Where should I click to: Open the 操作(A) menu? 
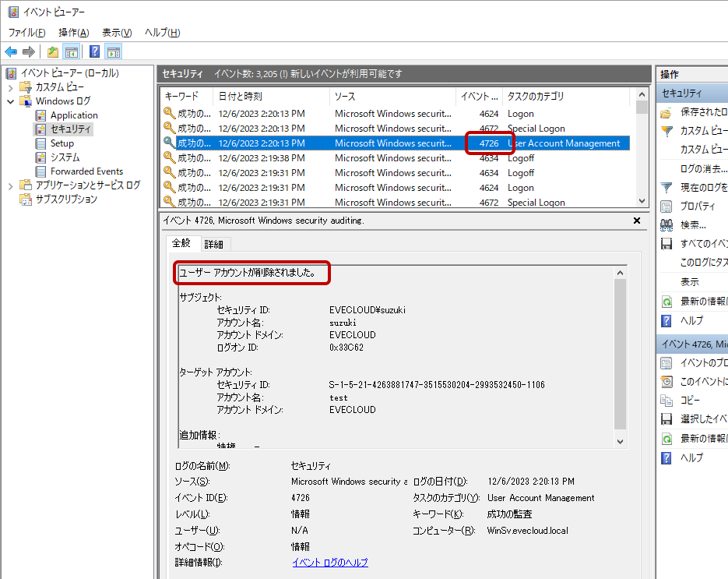tap(73, 33)
